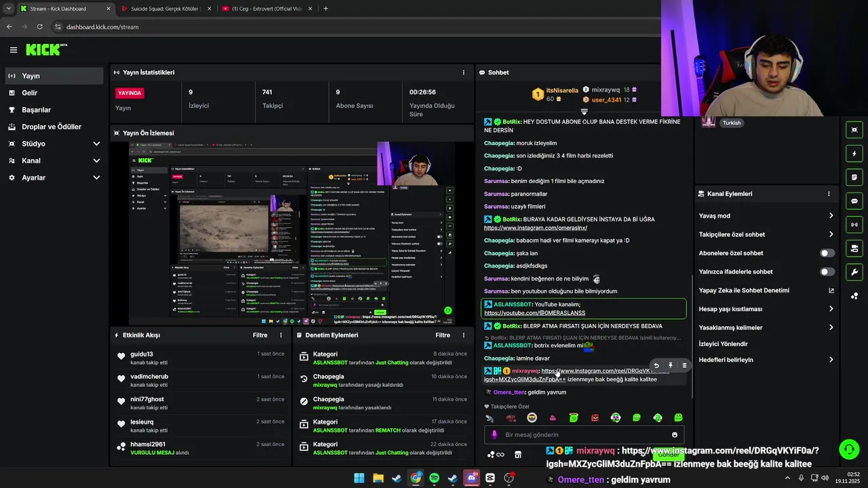Click Filtre in Denetim Eylemleri panel

(x=443, y=335)
